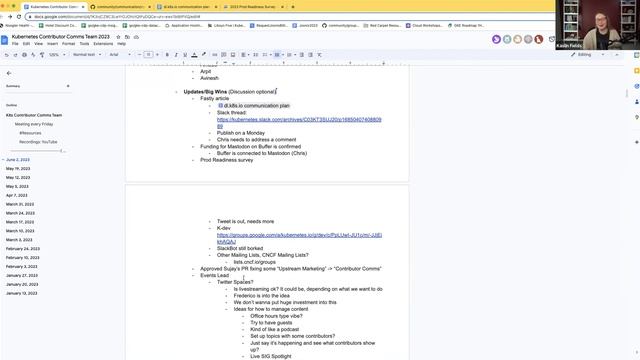Open the Text color picker
Viewport: 640px width, 360px height.
[194, 55]
